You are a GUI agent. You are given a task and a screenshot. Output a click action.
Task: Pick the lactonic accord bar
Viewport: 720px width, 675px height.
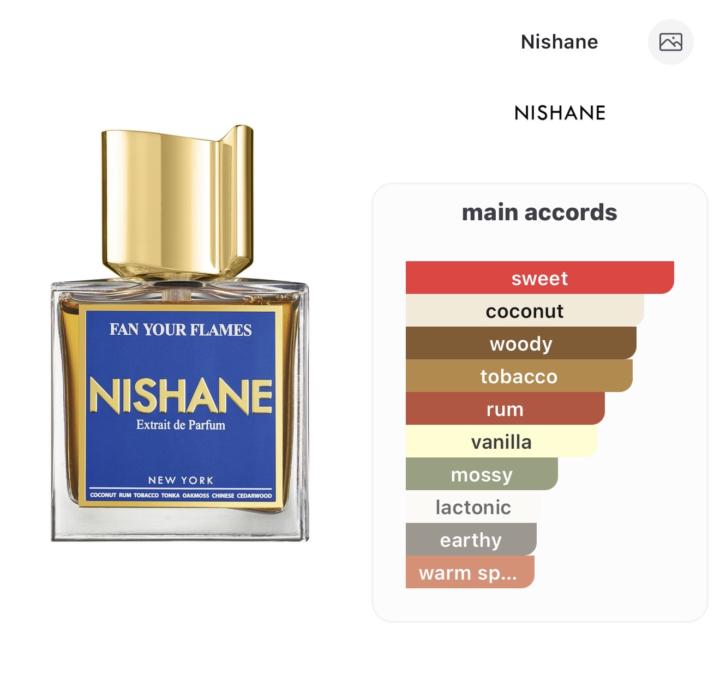tap(473, 506)
